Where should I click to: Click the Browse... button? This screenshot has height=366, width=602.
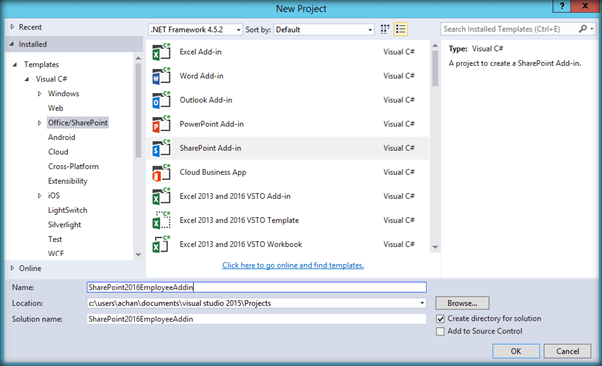coord(462,303)
